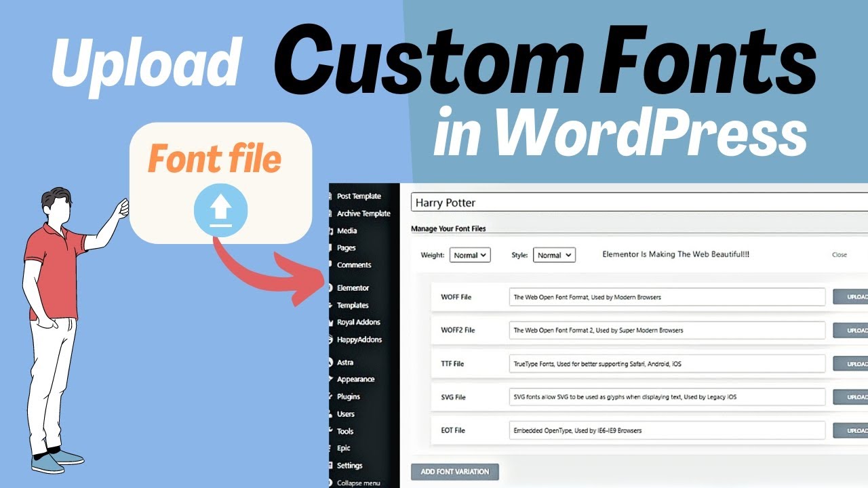Click the 'EOT File' label
Image resolution: width=868 pixels, height=488 pixels.
(x=453, y=430)
